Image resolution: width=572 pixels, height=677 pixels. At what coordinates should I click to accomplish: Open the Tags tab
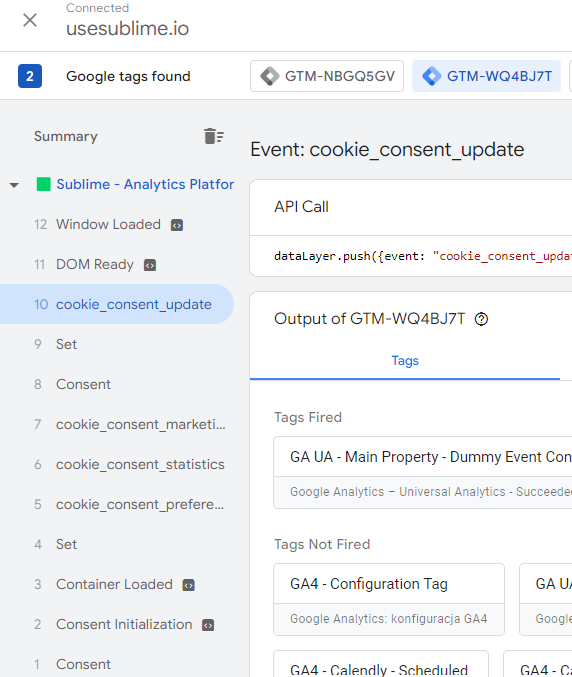[405, 361]
